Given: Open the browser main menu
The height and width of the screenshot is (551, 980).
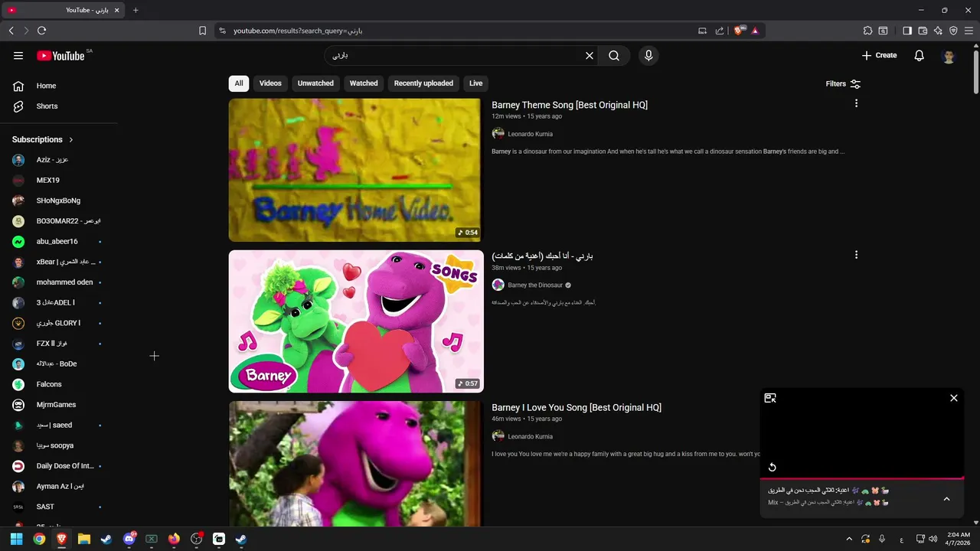Looking at the screenshot, I should coord(969,31).
